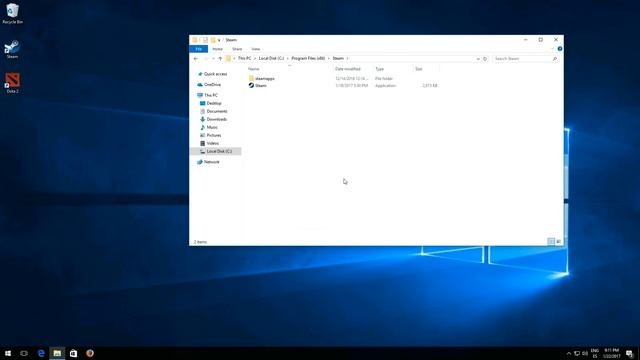
Task: Switch to Details view button
Action: coord(551,242)
